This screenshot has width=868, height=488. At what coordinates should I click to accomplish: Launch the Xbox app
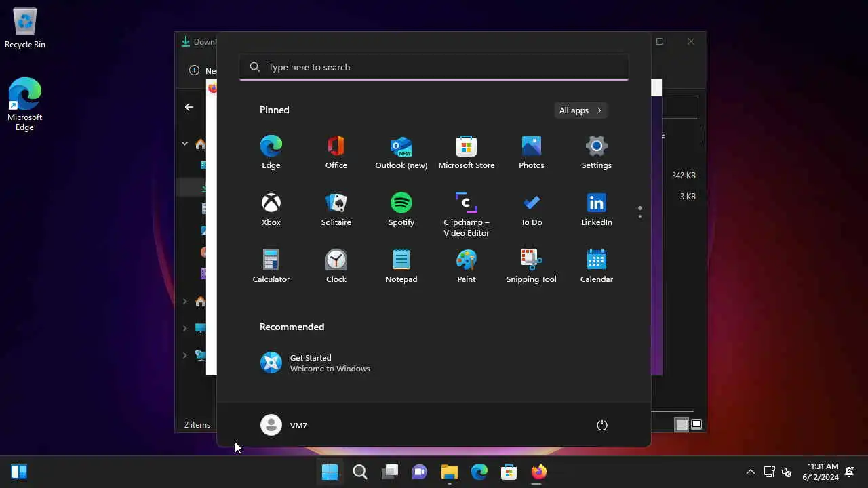[x=271, y=209]
